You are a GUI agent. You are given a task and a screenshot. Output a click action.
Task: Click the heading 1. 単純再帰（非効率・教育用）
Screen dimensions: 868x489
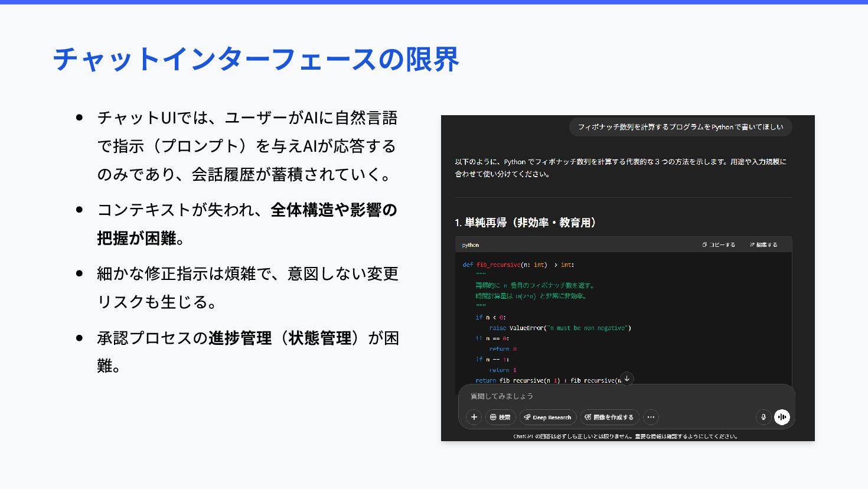pos(527,223)
